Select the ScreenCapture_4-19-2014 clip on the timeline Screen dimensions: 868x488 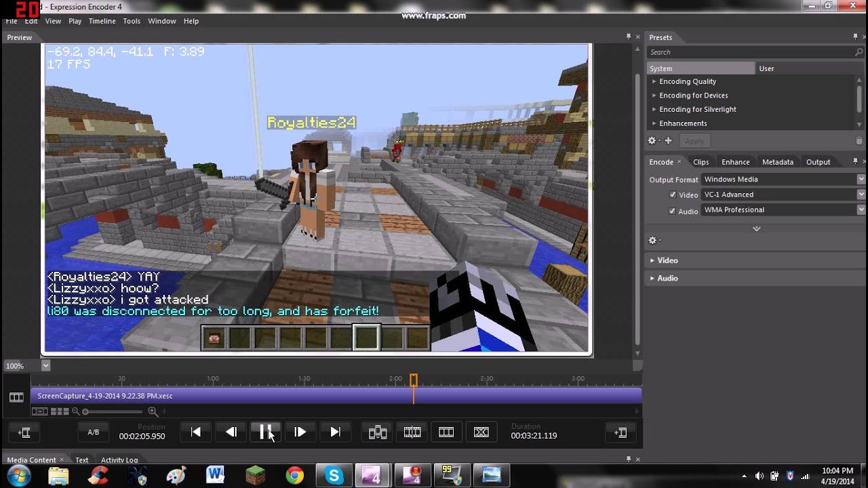point(336,396)
